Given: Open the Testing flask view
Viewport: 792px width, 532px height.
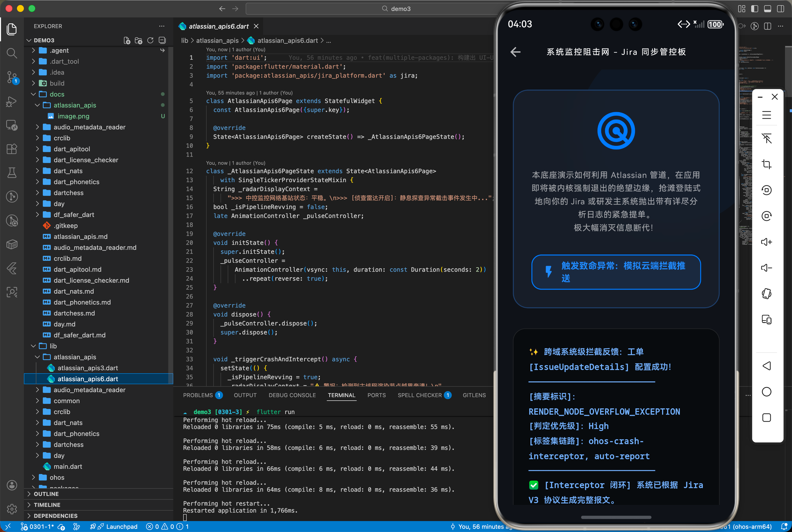Looking at the screenshot, I should 12,173.
